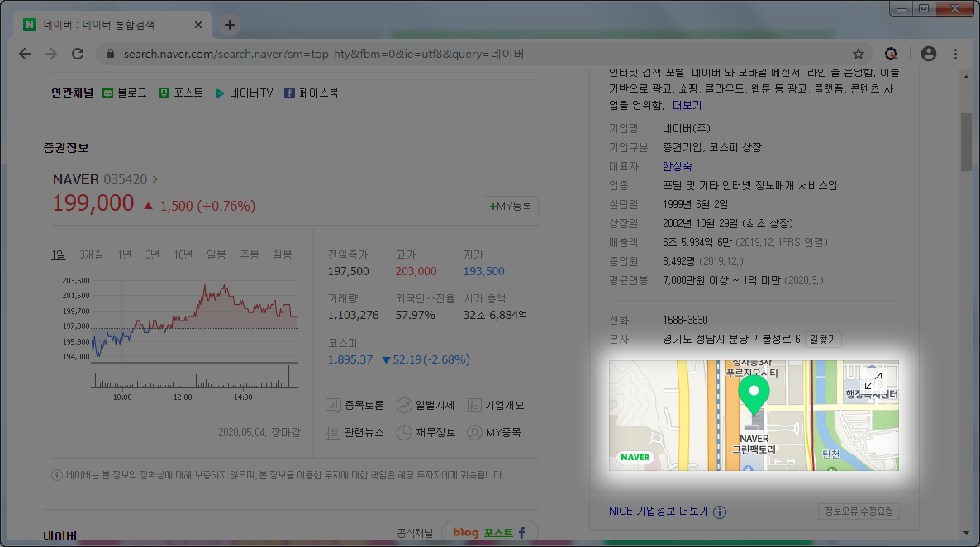Open the official blog channel link
The height and width of the screenshot is (547, 980).
(x=466, y=533)
